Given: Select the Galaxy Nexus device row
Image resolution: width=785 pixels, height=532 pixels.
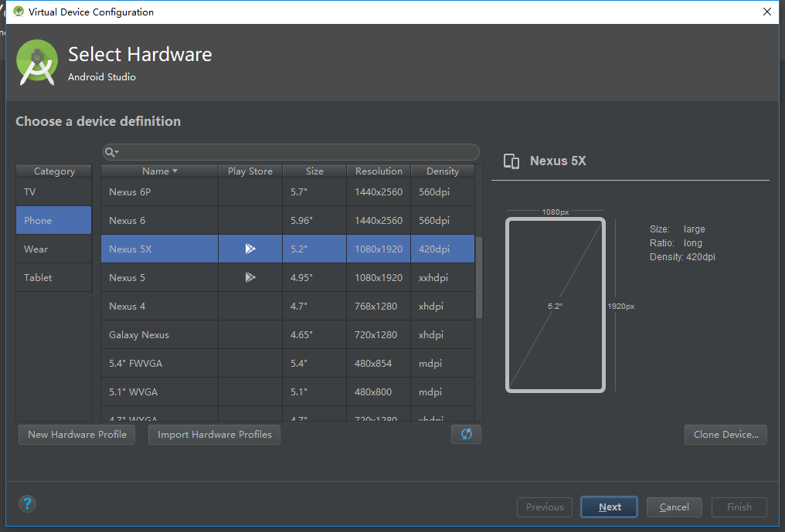Looking at the screenshot, I should click(288, 334).
